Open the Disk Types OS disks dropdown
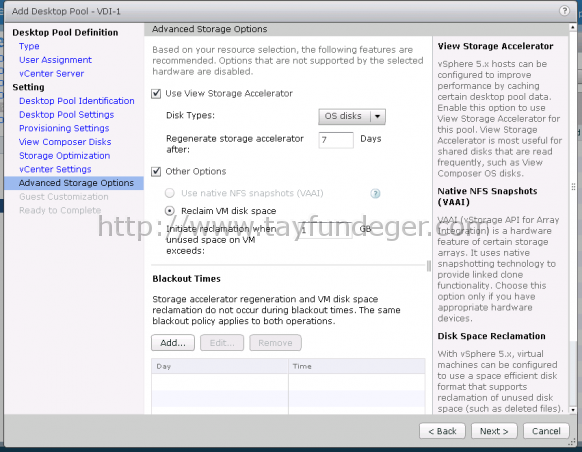582x452 pixels. 352,117
